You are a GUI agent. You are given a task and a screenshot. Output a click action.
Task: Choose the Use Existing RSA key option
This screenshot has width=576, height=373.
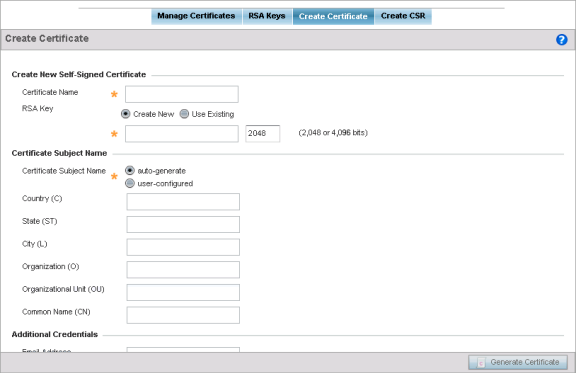click(184, 114)
